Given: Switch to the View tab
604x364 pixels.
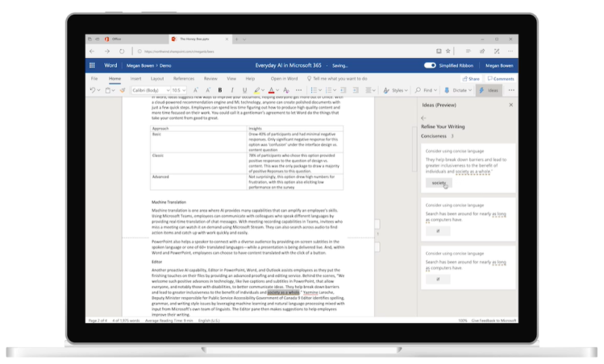Looking at the screenshot, I should coord(231,78).
